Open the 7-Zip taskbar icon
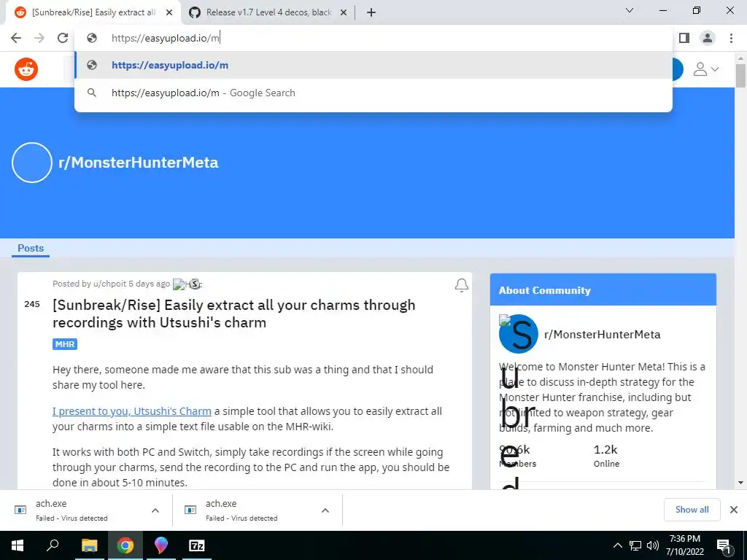 tap(197, 545)
